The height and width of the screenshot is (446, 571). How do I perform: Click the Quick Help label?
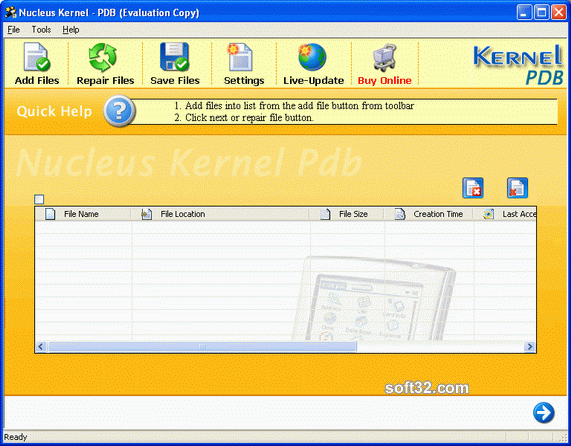[x=54, y=111]
